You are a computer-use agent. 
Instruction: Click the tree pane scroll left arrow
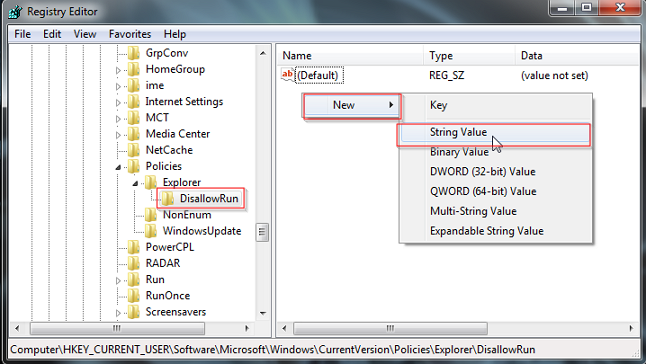17,328
